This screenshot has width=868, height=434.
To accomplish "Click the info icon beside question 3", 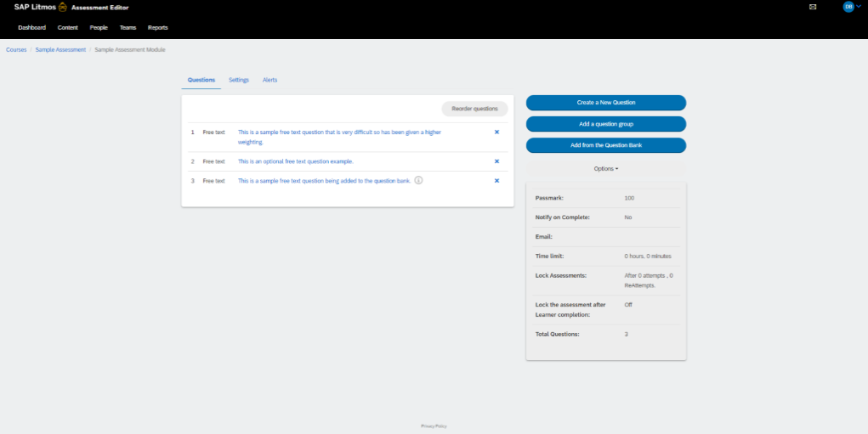I will [x=418, y=180].
